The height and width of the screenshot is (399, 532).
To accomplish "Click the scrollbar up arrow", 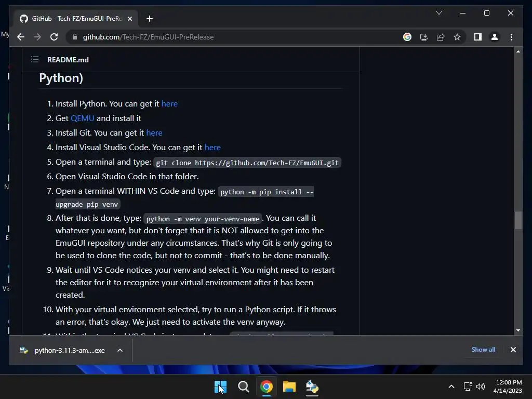I will point(518,51).
